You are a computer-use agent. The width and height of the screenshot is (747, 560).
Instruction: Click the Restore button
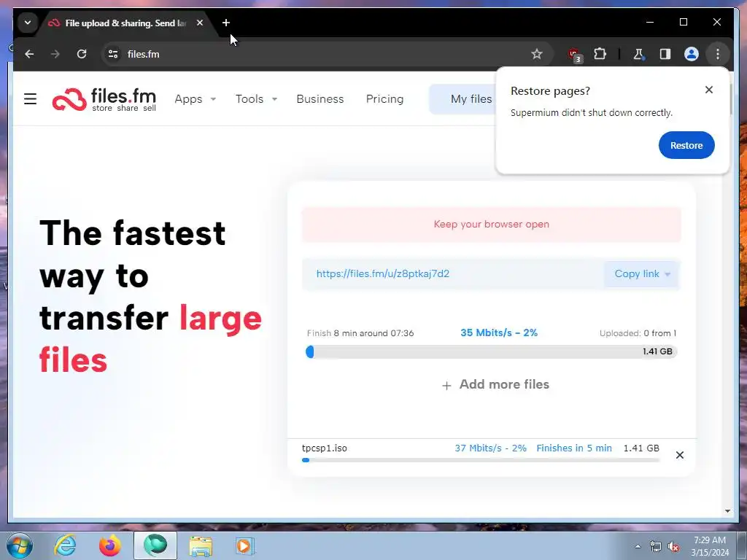pos(686,145)
